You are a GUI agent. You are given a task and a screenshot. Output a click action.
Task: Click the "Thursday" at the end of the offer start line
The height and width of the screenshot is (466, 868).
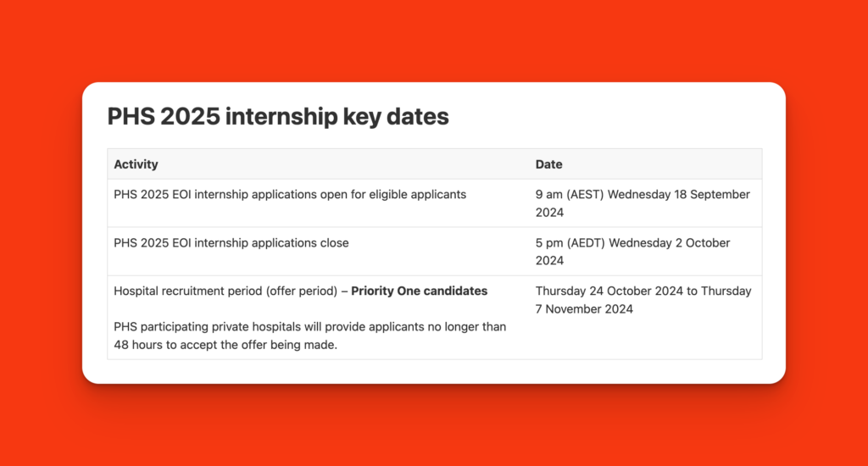click(726, 291)
